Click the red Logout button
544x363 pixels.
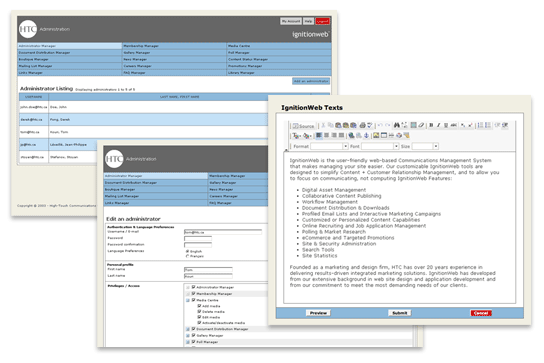tap(322, 21)
